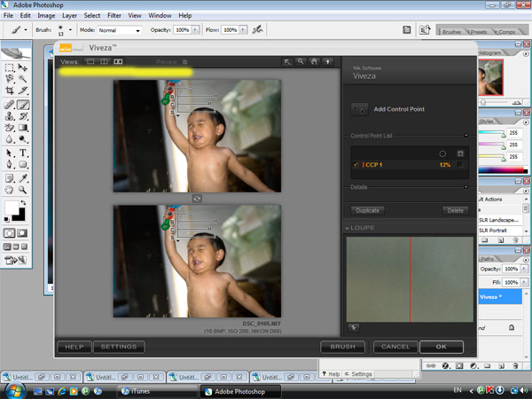
Task: Click Viveza zoom magnifier tool icon
Action: tap(301, 62)
